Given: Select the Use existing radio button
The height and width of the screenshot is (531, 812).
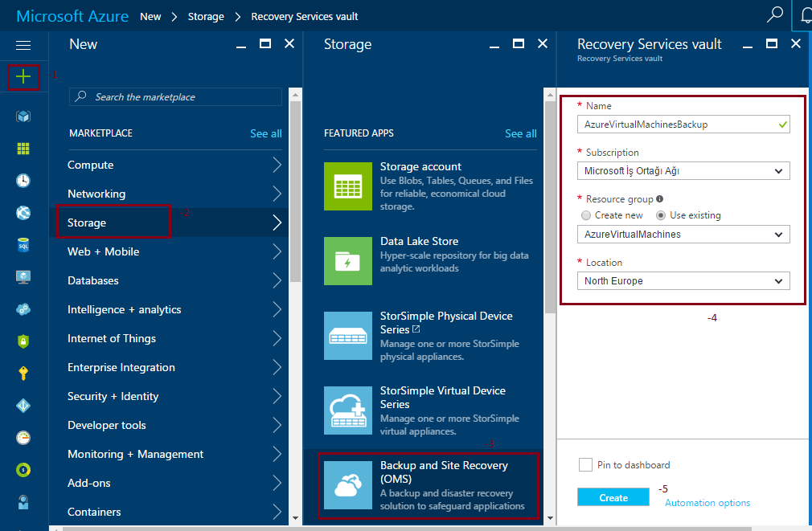Looking at the screenshot, I should pos(661,215).
